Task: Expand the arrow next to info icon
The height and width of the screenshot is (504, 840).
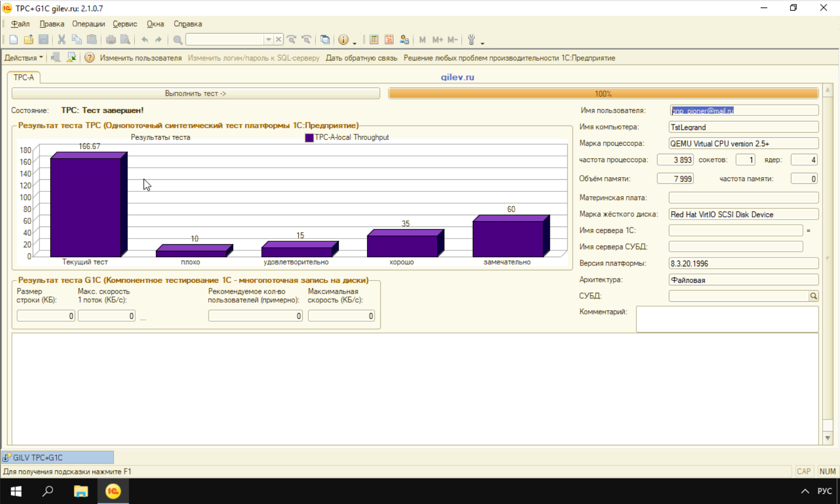Action: [x=354, y=43]
